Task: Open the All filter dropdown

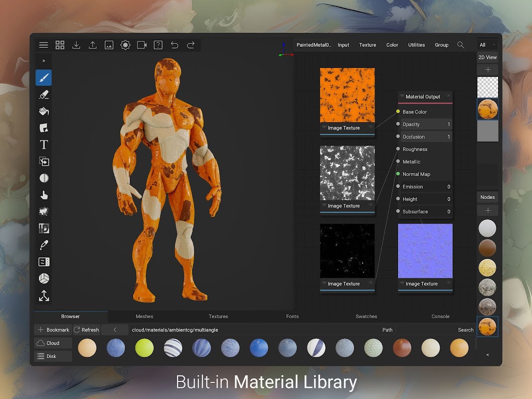Action: [487, 45]
